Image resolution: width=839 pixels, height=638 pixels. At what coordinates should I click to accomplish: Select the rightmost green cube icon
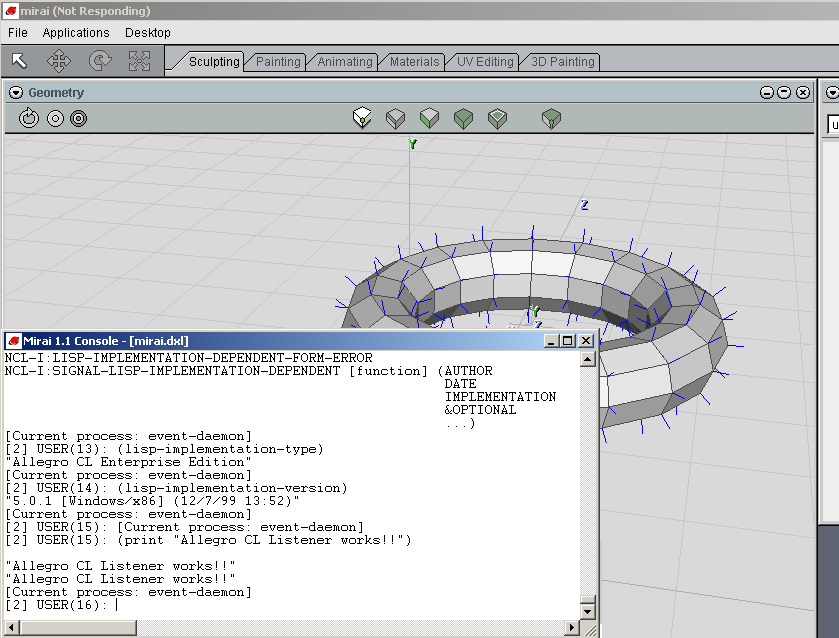[551, 118]
